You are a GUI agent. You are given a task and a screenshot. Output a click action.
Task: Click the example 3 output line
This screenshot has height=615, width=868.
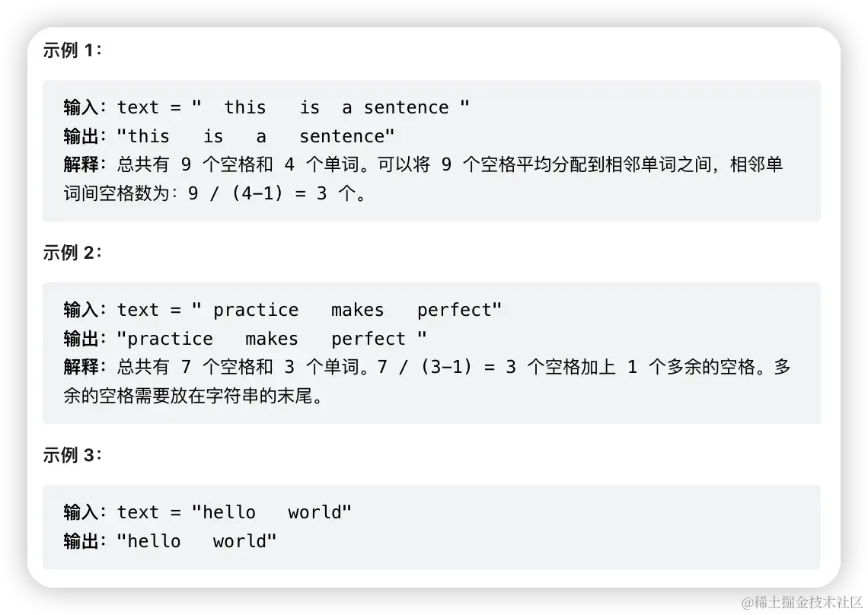pos(170,541)
